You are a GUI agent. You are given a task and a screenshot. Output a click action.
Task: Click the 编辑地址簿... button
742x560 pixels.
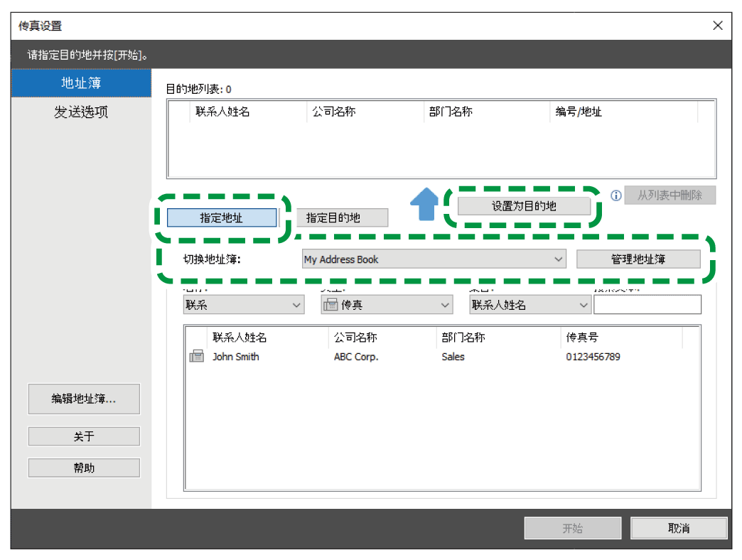coord(84,399)
